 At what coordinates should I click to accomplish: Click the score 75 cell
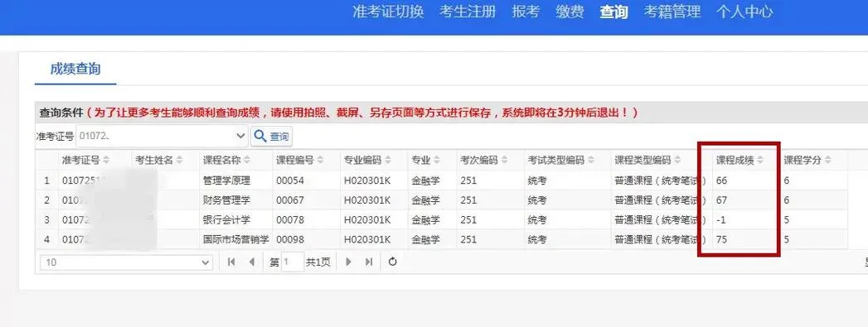(745, 240)
